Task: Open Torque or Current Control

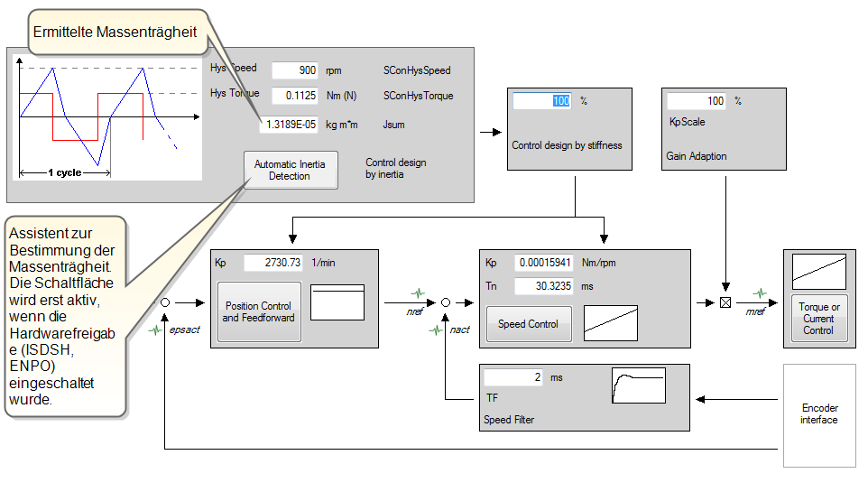Action: coord(818,319)
